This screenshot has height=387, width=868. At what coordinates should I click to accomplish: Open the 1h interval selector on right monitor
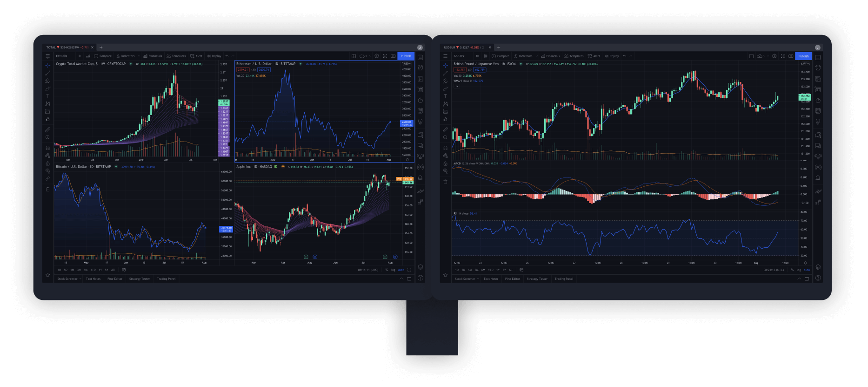click(477, 56)
